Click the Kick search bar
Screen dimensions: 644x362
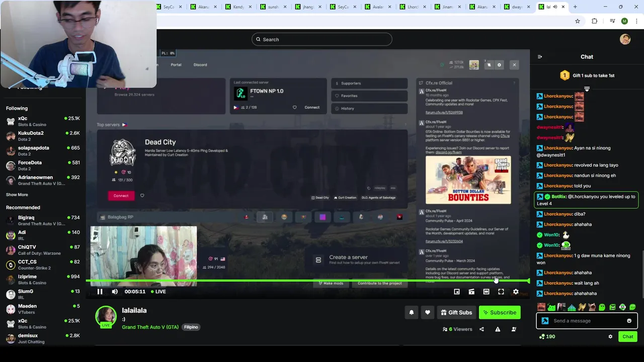pos(322,39)
